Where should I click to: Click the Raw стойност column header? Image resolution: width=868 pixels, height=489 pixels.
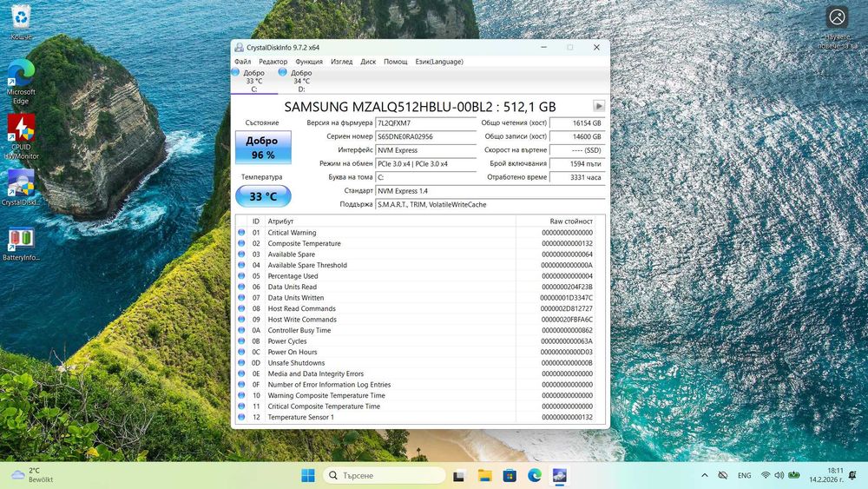point(556,221)
